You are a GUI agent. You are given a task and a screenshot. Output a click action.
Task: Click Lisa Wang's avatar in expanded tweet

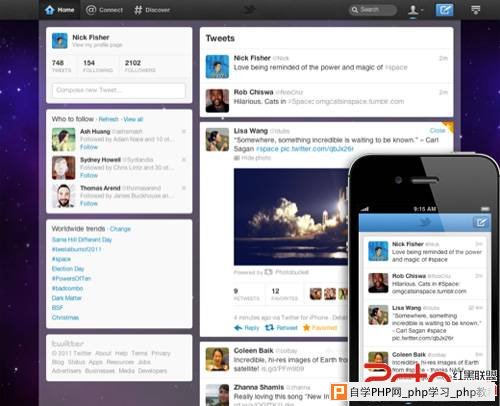click(x=217, y=140)
